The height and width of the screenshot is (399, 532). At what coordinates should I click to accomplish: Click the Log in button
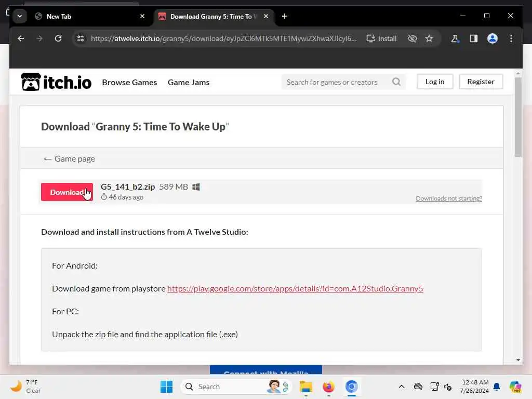(435, 82)
